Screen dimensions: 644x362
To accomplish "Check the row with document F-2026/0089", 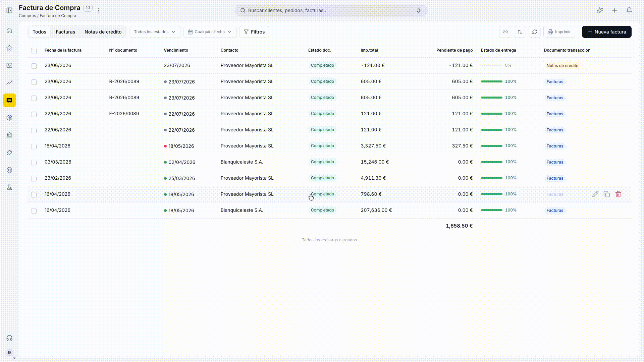I will (34, 114).
